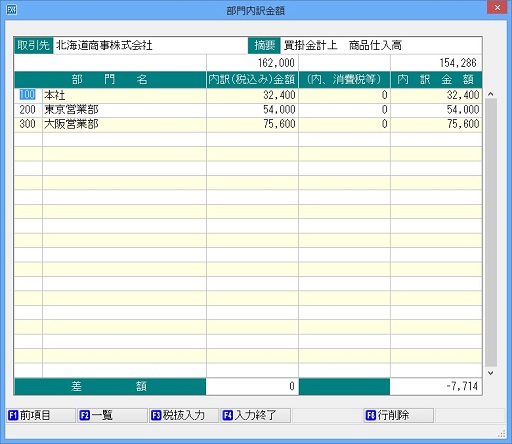The width and height of the screenshot is (512, 444).
Task: Click 75,600 in 内訳金額 column
Action: [436, 124]
